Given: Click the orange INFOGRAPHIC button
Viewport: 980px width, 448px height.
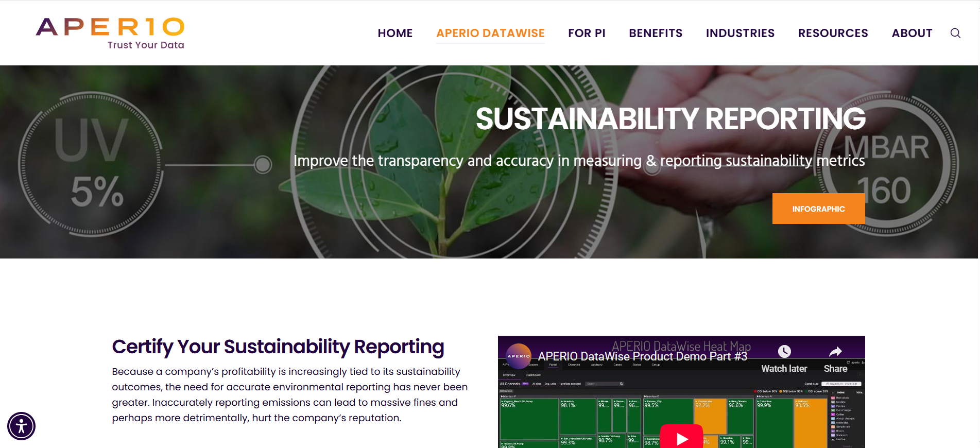Looking at the screenshot, I should pyautogui.click(x=818, y=209).
